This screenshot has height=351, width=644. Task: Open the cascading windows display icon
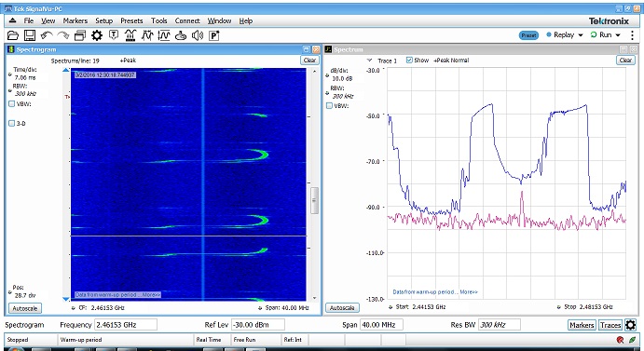tap(80, 35)
